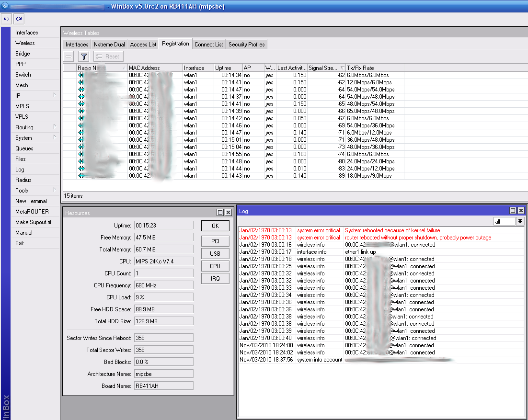The height and width of the screenshot is (420, 528).
Task: Expand the Tools submenu in the sidebar
Action: (55, 190)
